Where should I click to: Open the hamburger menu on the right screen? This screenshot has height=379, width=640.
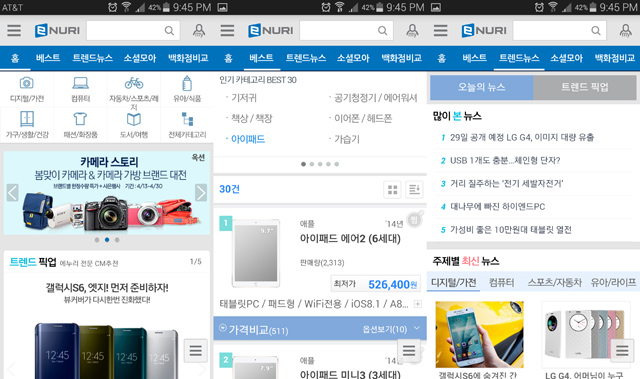440,31
